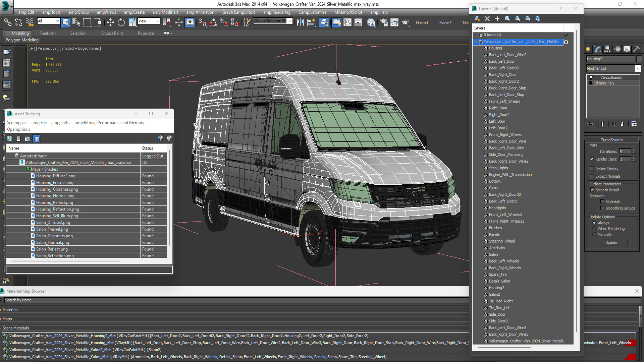Image resolution: width=644 pixels, height=362 pixels.
Task: Toggle the Explicit Normals checkbox
Action: [x=592, y=176]
